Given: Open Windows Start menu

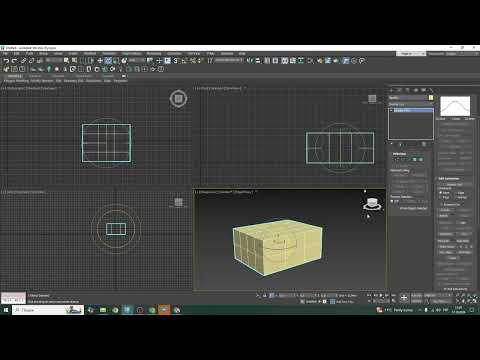Looking at the screenshot, I should pyautogui.click(x=6, y=310).
